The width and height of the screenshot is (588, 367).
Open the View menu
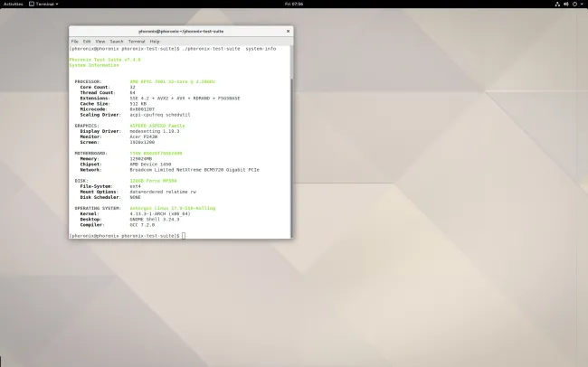[x=100, y=42]
